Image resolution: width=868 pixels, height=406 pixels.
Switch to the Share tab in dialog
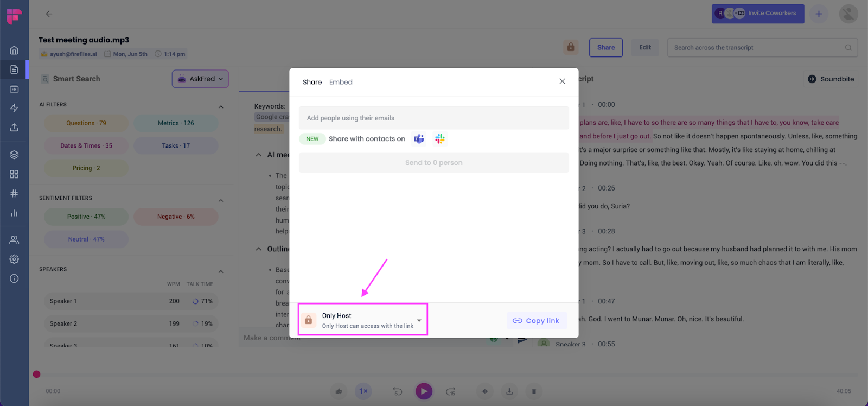click(x=312, y=82)
